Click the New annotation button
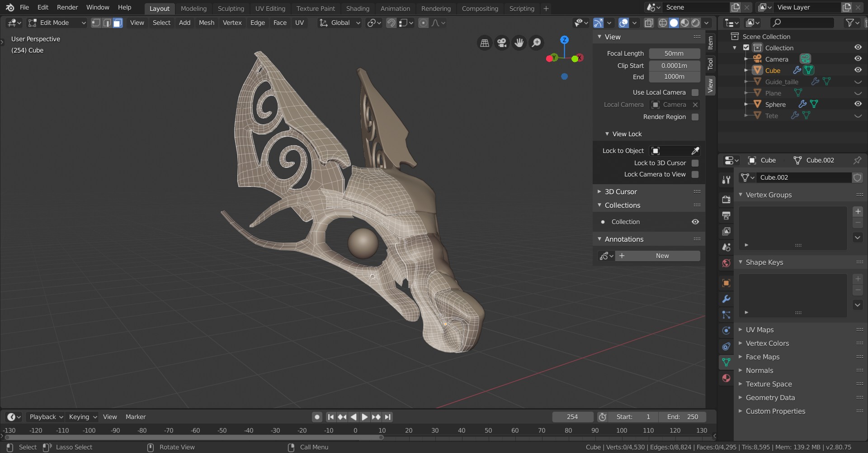Screen dimensions: 868x453 click(x=662, y=256)
